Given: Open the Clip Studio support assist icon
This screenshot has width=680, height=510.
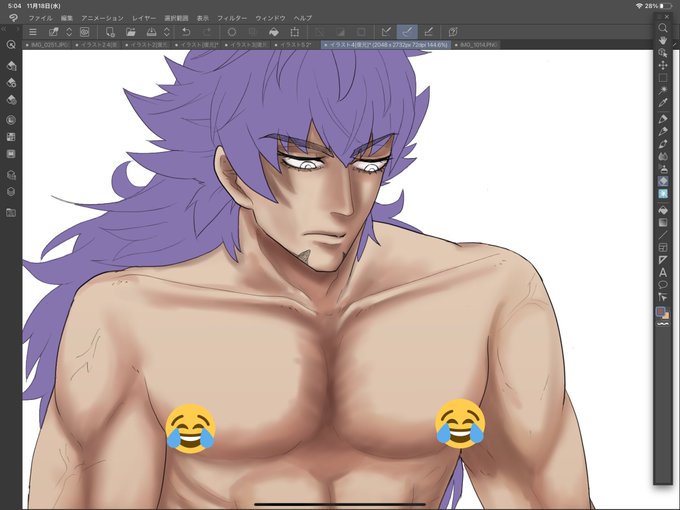Looking at the screenshot, I should [x=453, y=32].
